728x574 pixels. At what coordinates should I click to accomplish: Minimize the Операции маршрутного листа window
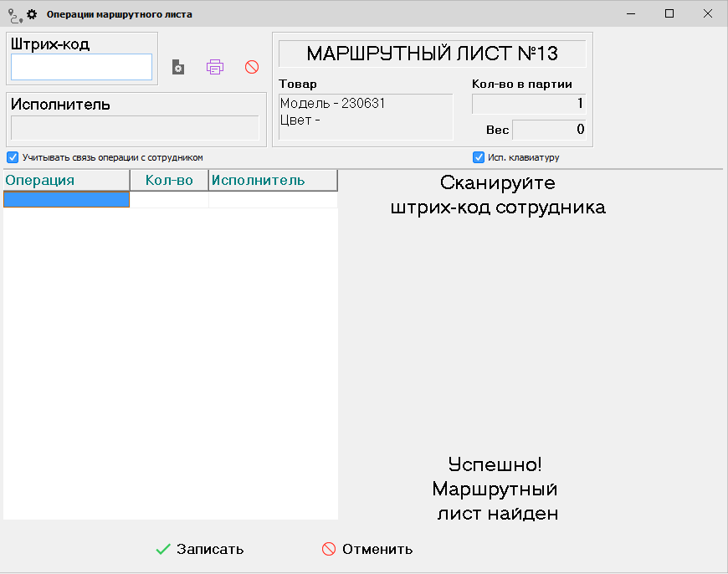pos(630,14)
